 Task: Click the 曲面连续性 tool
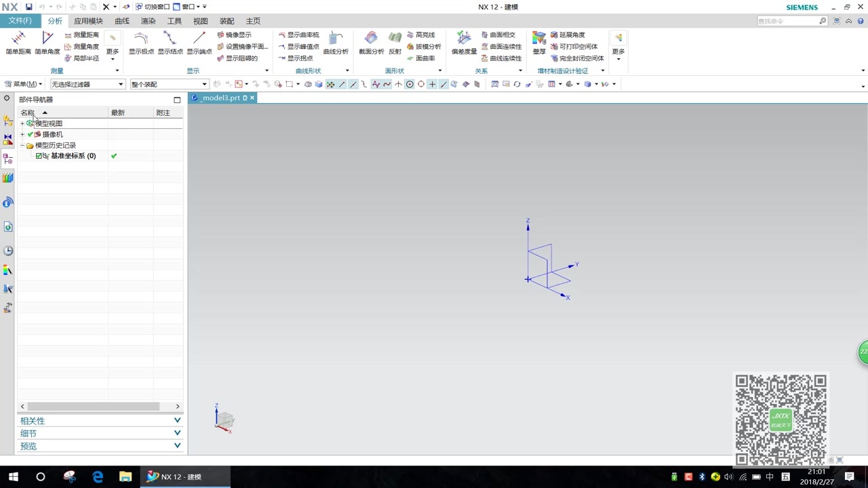[x=501, y=47]
